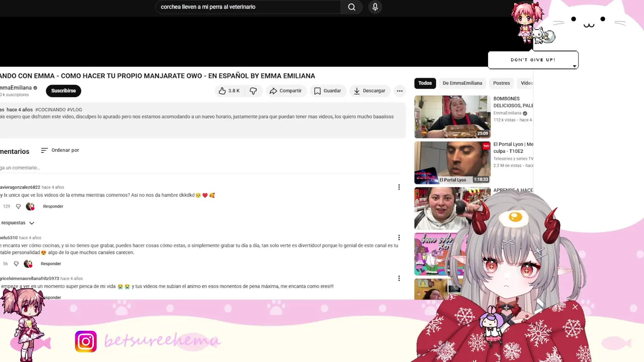The image size is (644, 362).
Task: Open options menu for javieragonzalez6822 comment
Action: 399,187
